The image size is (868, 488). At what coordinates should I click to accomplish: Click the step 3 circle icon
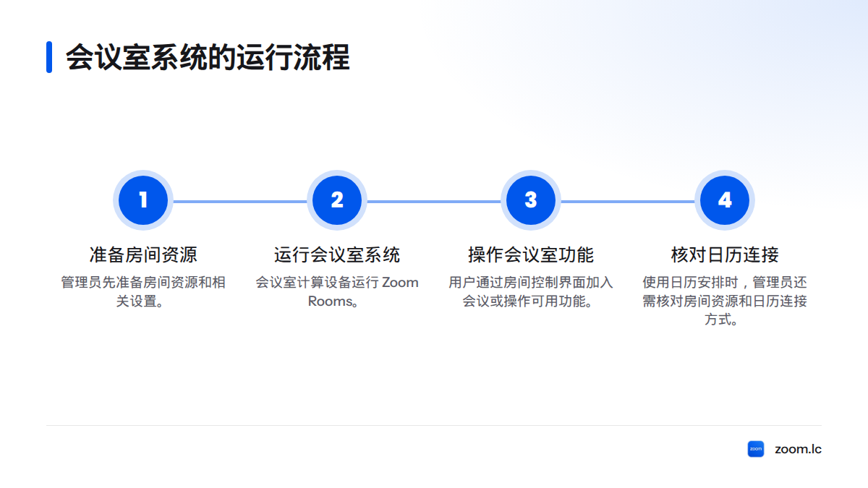[531, 200]
